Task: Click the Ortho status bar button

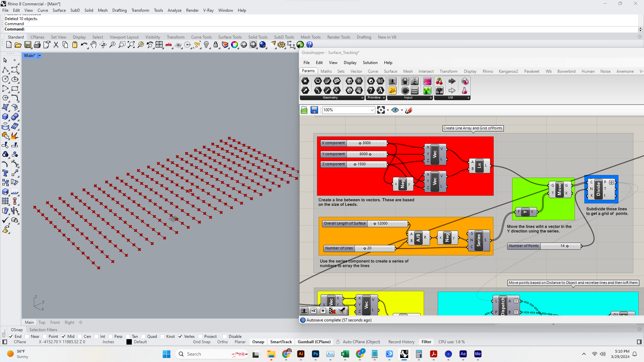Action: point(222,342)
